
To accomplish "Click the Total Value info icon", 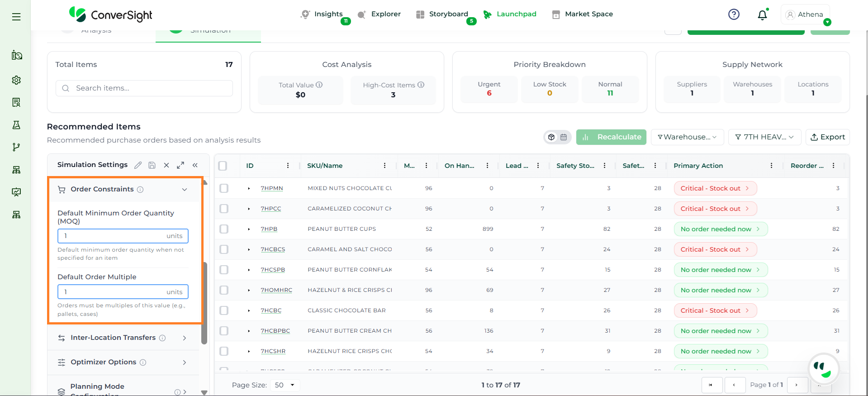I will click(319, 85).
